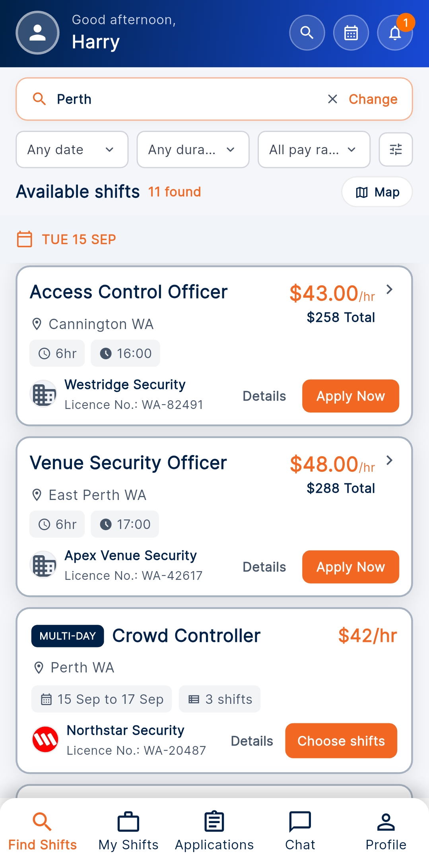
Task: Expand the Any date dropdown
Action: [72, 149]
